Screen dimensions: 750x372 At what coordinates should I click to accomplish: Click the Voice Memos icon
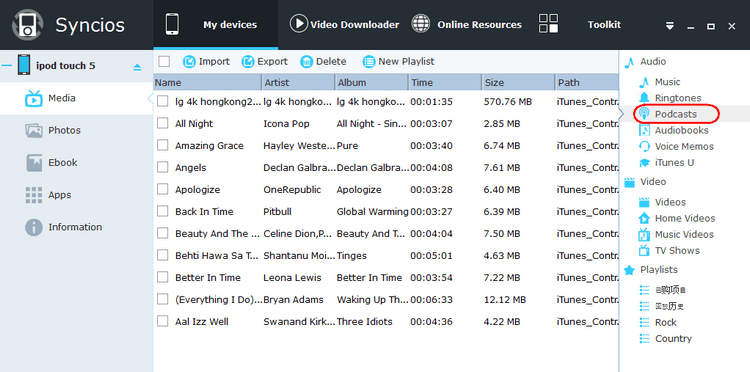[644, 146]
